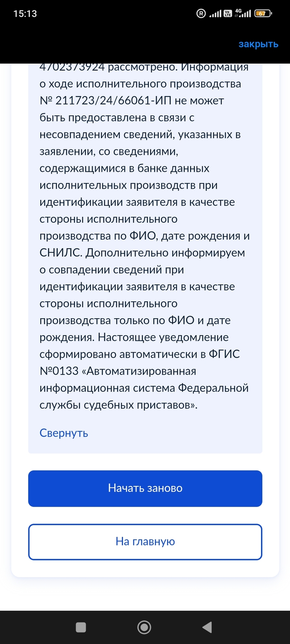Tap the Android home circle icon
The image size is (290, 644).
tap(144, 627)
